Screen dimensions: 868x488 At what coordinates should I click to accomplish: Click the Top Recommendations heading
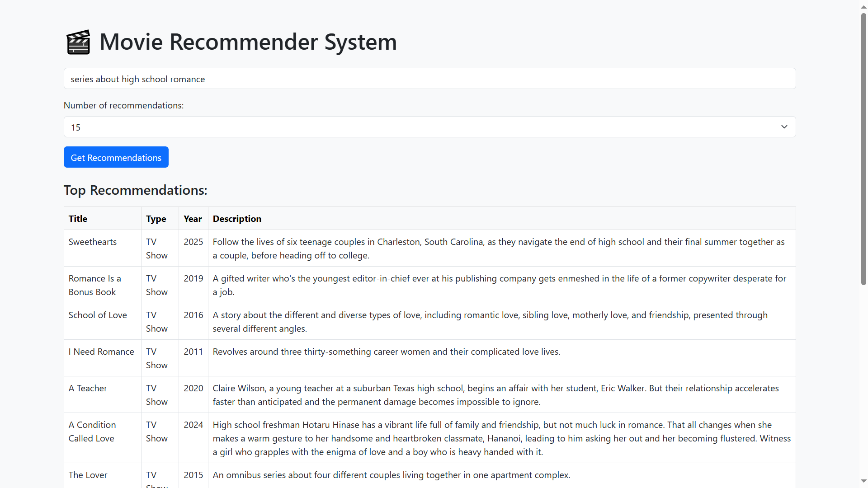pos(135,190)
